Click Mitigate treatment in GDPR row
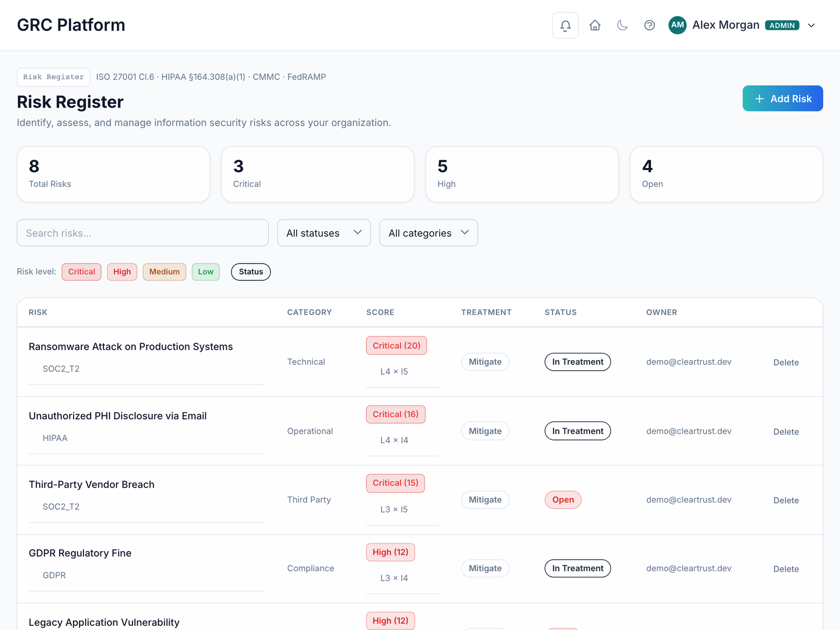This screenshot has height=630, width=840. pyautogui.click(x=485, y=569)
